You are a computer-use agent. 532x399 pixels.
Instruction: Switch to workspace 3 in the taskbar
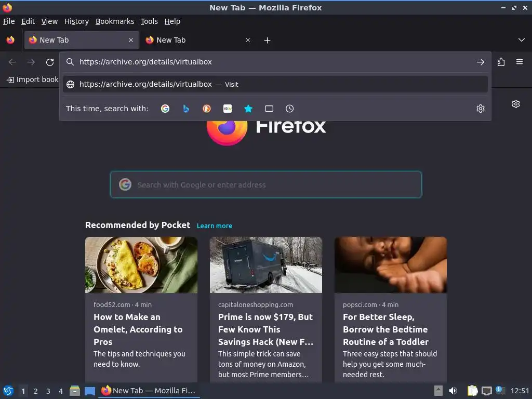48,391
